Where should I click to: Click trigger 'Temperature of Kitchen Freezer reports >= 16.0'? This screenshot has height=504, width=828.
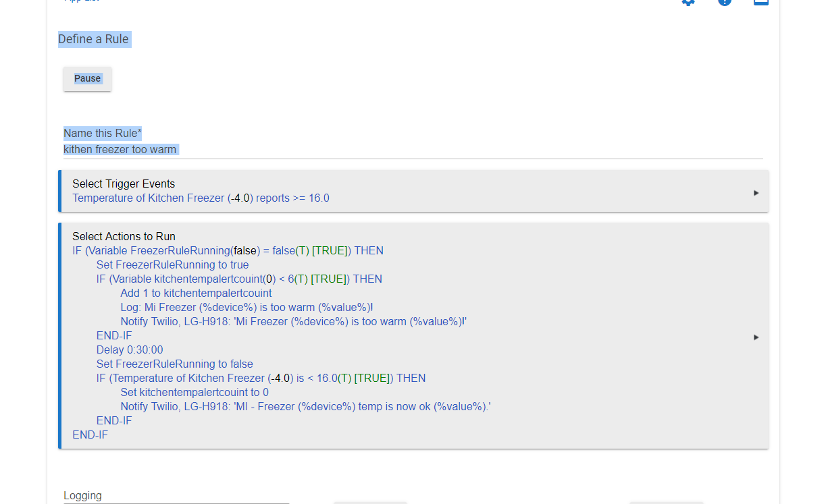click(x=201, y=198)
